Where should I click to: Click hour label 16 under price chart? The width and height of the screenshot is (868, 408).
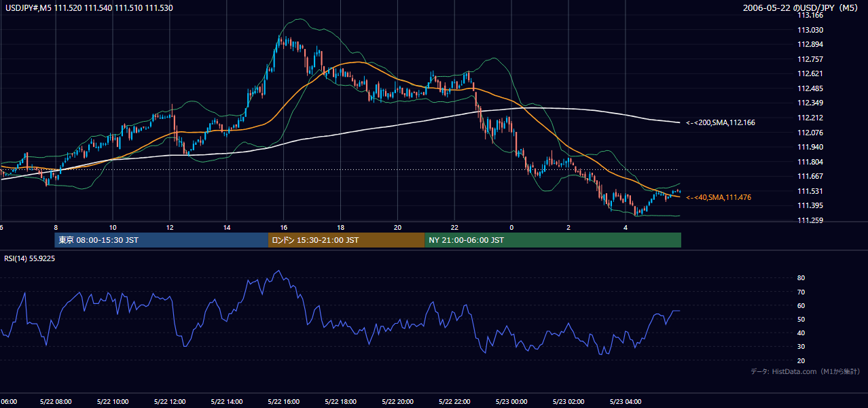284,227
